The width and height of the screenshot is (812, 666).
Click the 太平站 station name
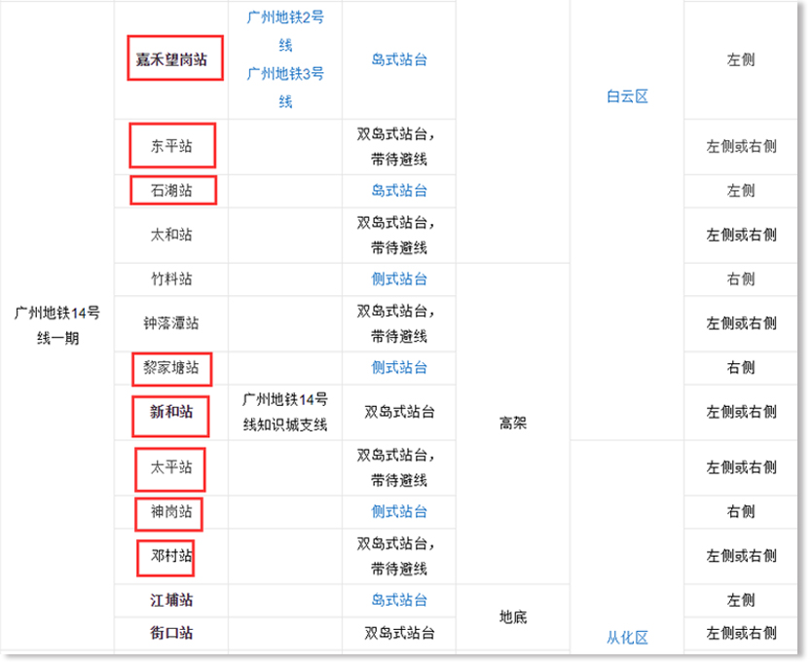tap(171, 467)
